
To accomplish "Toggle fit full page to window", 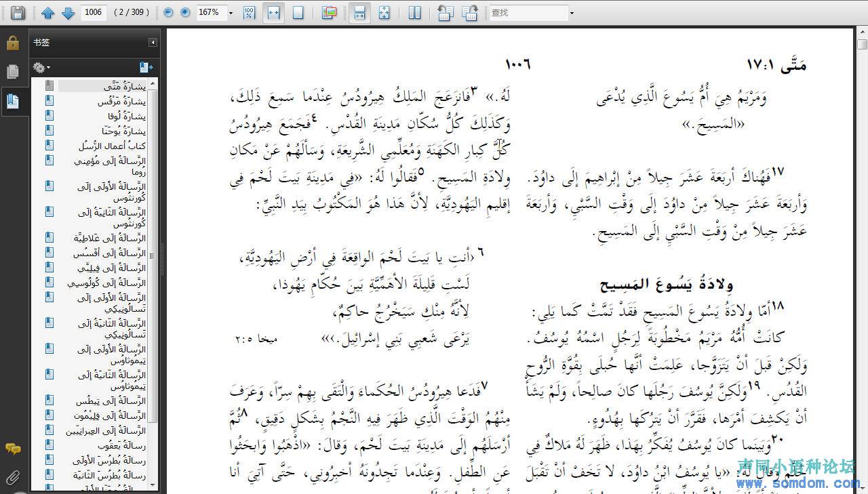I will (x=298, y=12).
